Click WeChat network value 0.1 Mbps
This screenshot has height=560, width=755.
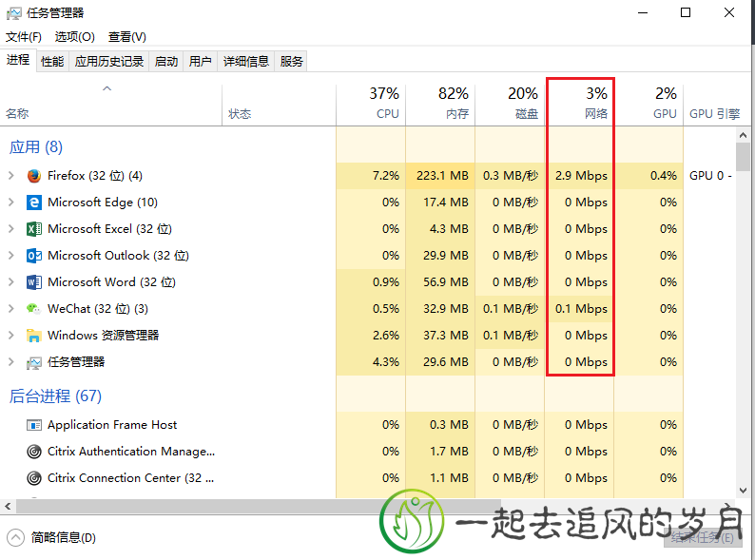[581, 309]
